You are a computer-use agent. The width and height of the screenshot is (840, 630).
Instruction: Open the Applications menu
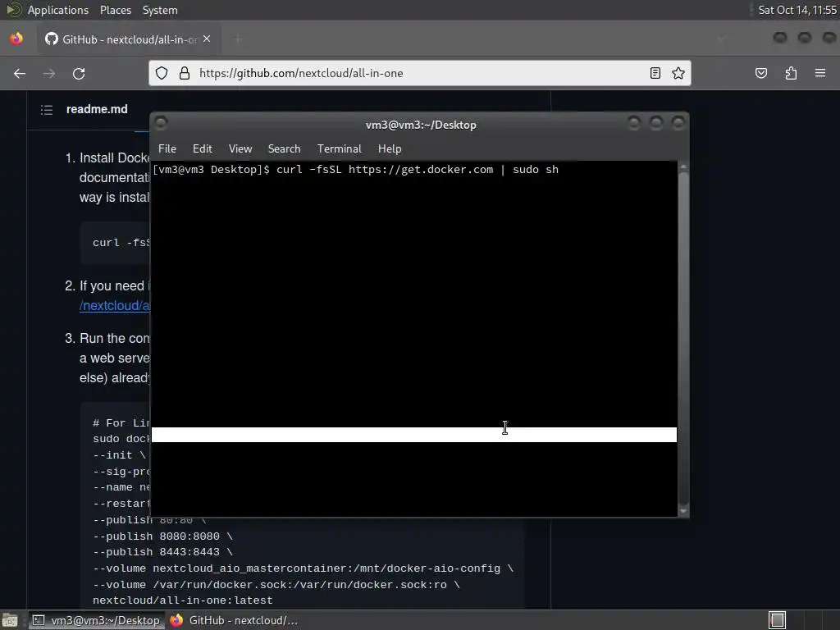click(58, 10)
